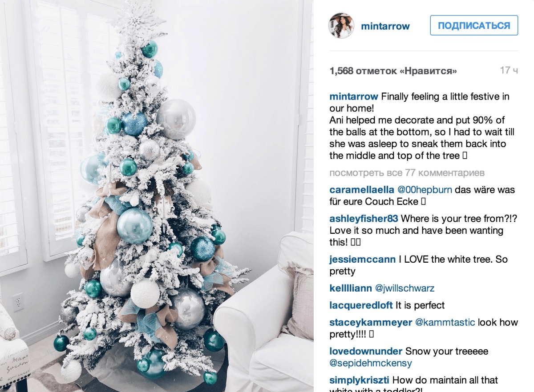Screen dimensions: 534x392
Task: Open the mintarrow username in the header
Action: [385, 26]
